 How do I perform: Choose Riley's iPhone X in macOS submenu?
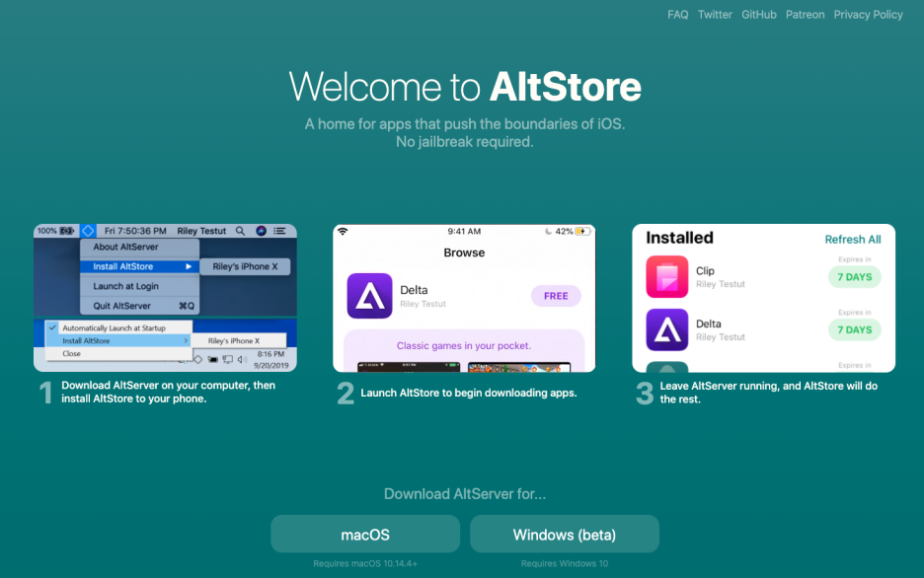coord(245,266)
